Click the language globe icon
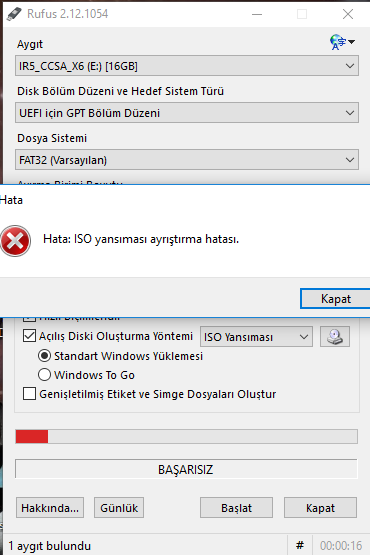 pos(338,42)
